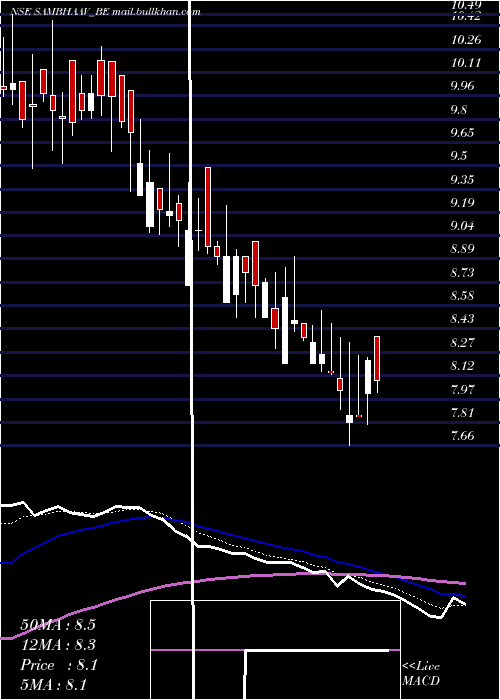Click the <<Live MACD label
The height and width of the screenshot is (700, 500).
click(x=421, y=674)
